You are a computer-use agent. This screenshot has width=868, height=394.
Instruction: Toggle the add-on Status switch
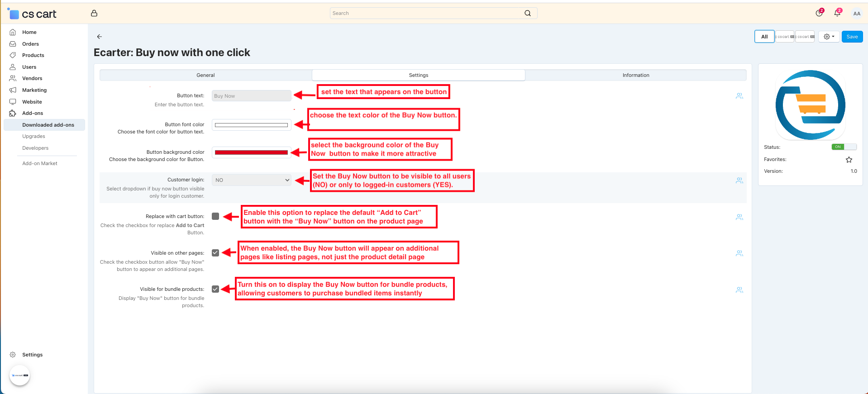(844, 147)
